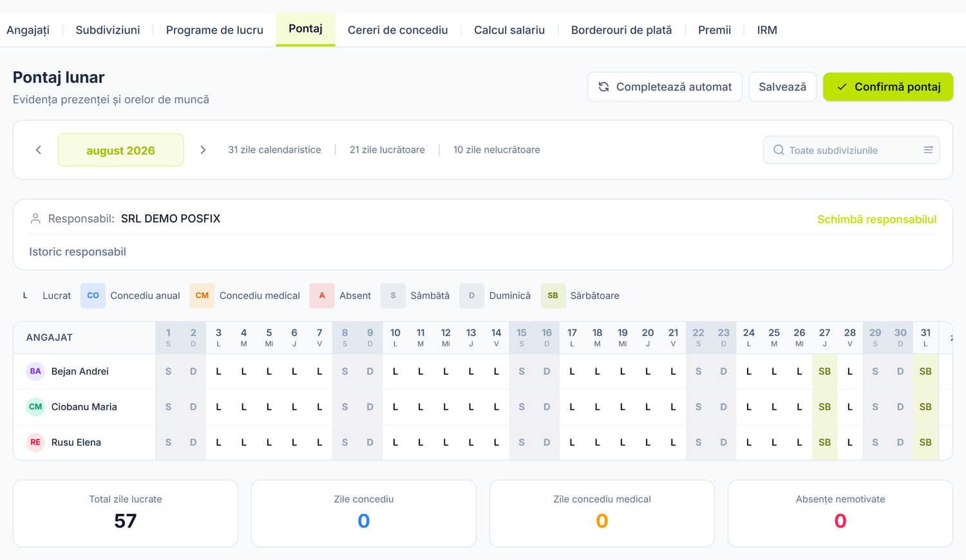Click the RE avatar for Rusu Elena
The width and height of the screenshot is (966, 560).
coord(35,442)
